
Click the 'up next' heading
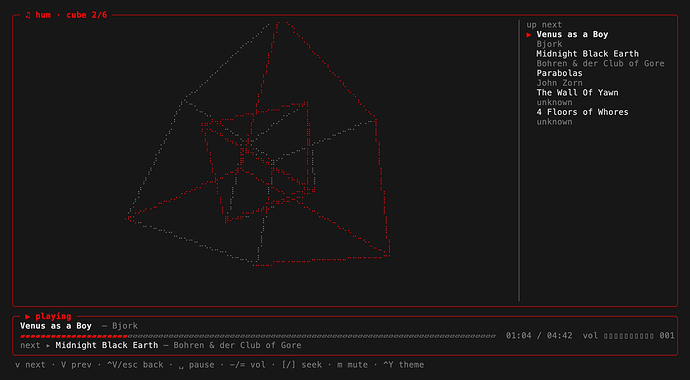point(544,25)
